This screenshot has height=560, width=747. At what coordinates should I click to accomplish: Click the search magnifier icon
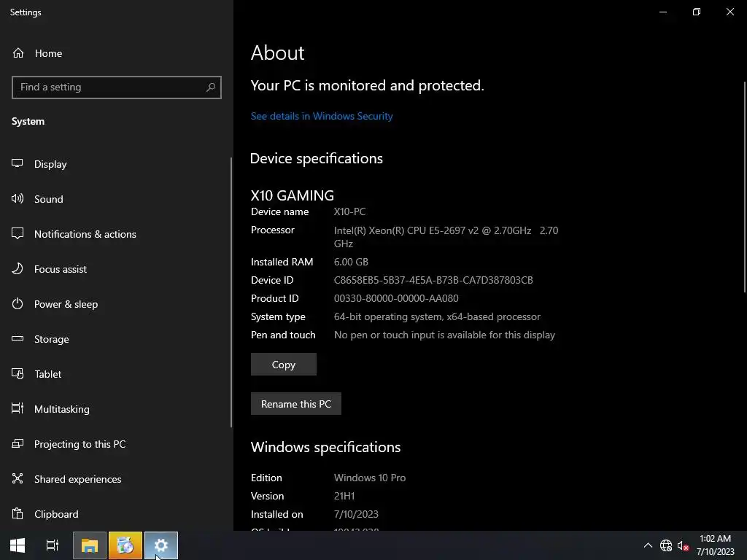point(211,87)
